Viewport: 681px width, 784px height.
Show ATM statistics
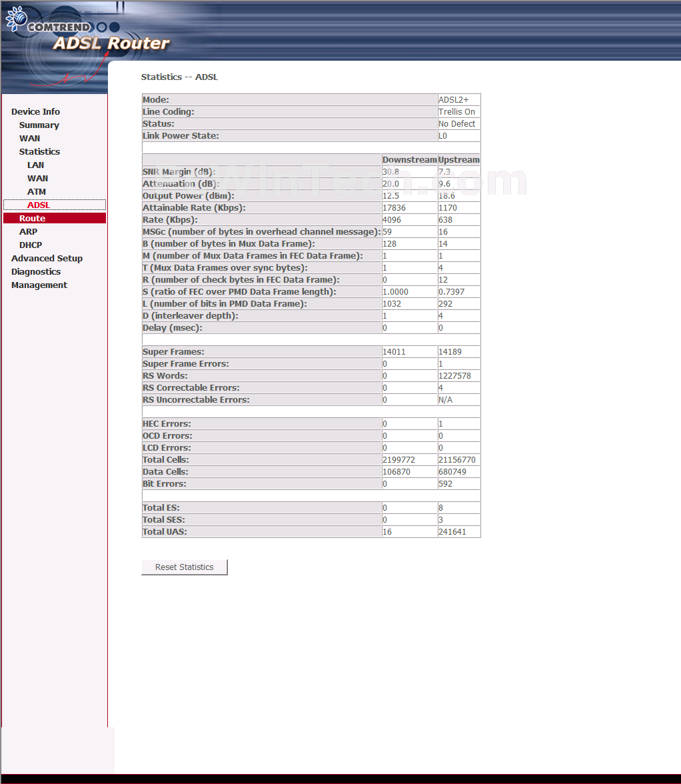37,191
